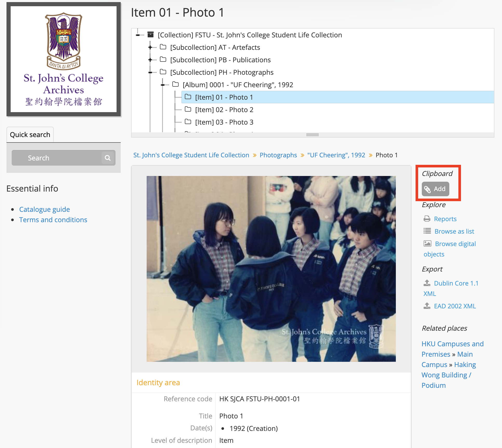Click the Dublin Core 1.1 XML export icon
Image resolution: width=502 pixels, height=448 pixels.
[x=426, y=283]
